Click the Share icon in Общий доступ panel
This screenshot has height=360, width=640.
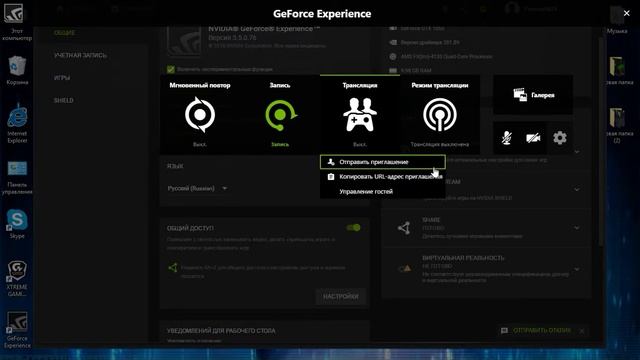tap(173, 268)
